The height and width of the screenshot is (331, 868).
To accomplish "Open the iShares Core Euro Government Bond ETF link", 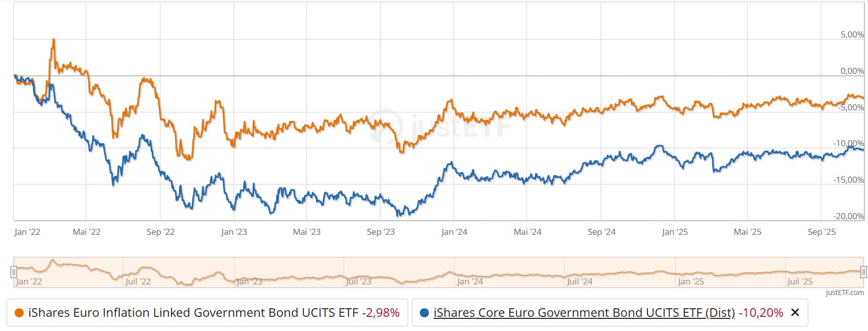I will coord(584,313).
